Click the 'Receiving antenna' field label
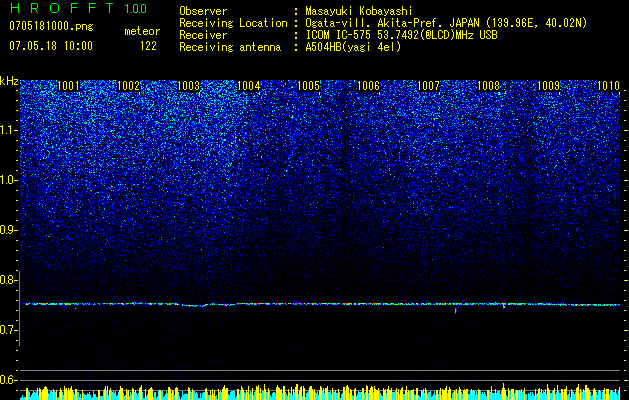The image size is (629, 400). pyautogui.click(x=230, y=47)
